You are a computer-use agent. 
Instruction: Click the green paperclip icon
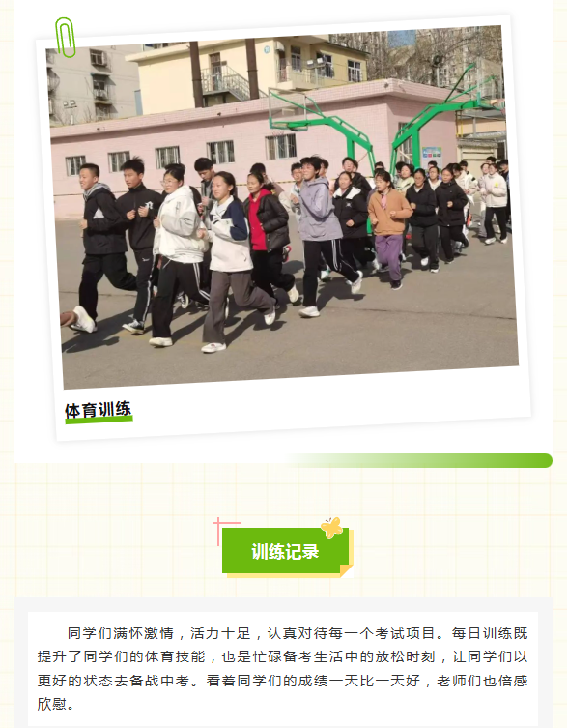click(66, 38)
